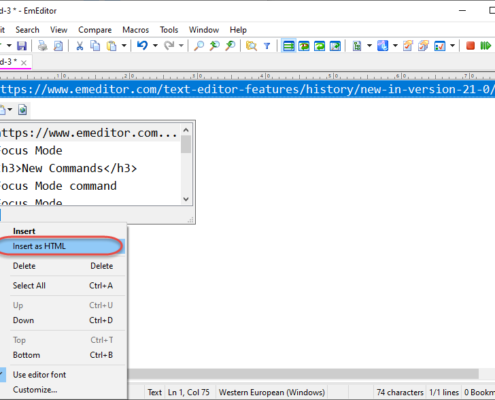Toggle Wrap by Window mode button

(320, 45)
